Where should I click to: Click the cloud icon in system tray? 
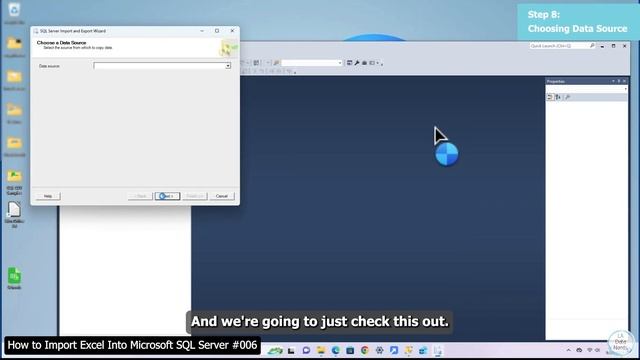coord(579,350)
